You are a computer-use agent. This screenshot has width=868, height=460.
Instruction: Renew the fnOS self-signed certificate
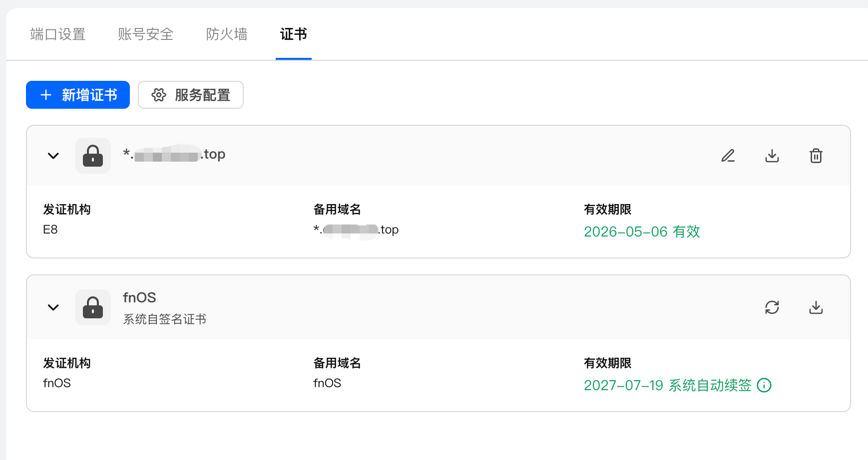coord(772,307)
